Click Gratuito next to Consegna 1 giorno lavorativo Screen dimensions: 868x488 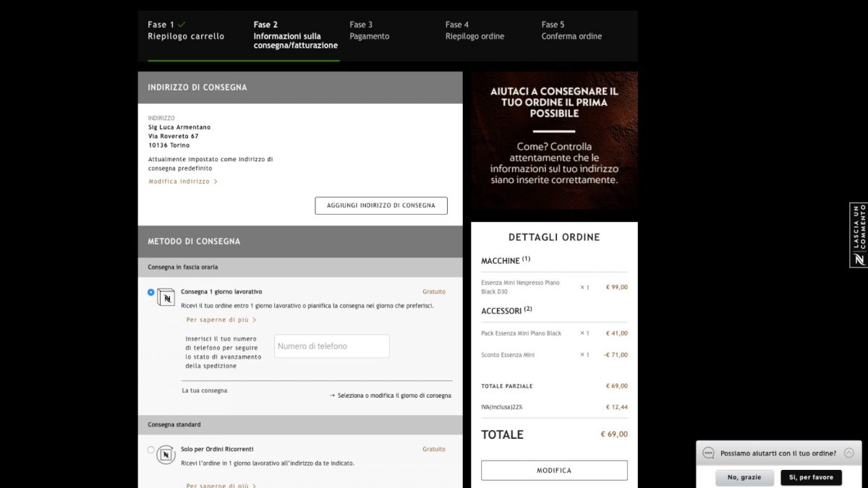click(434, 292)
